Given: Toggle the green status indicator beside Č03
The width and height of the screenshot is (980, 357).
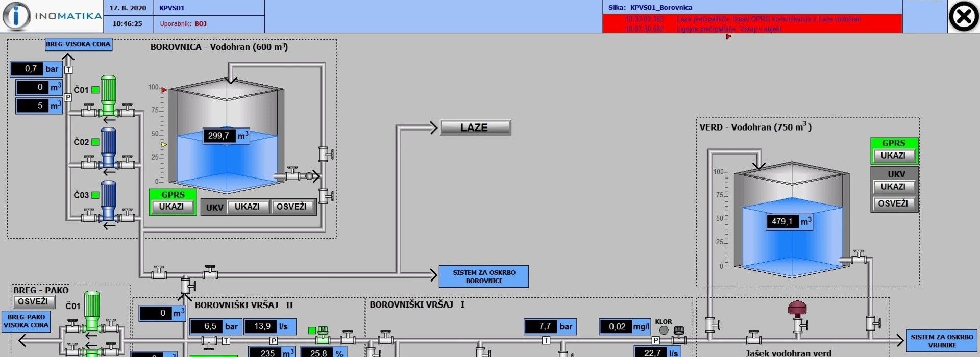Looking at the screenshot, I should coord(95,195).
